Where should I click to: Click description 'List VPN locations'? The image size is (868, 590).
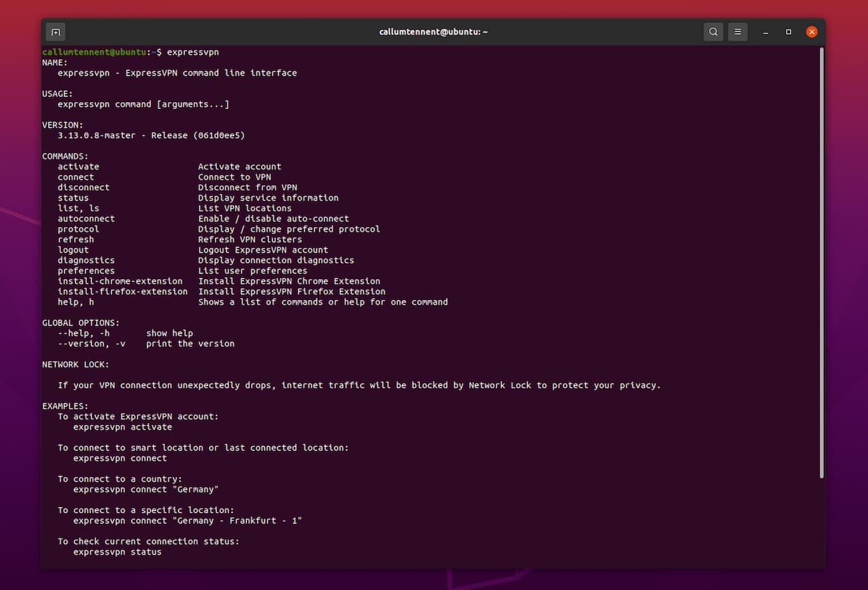[x=245, y=208]
